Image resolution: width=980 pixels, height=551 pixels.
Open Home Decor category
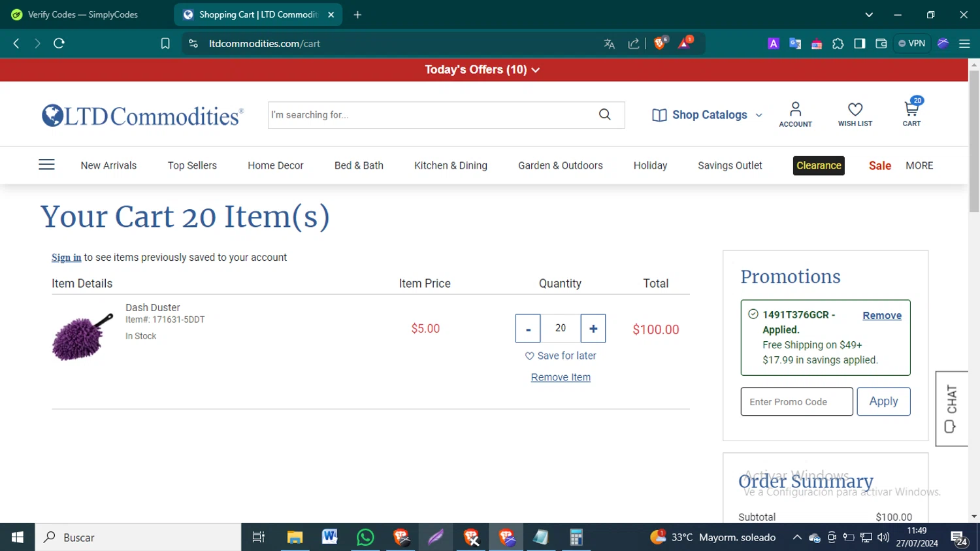pos(276,165)
